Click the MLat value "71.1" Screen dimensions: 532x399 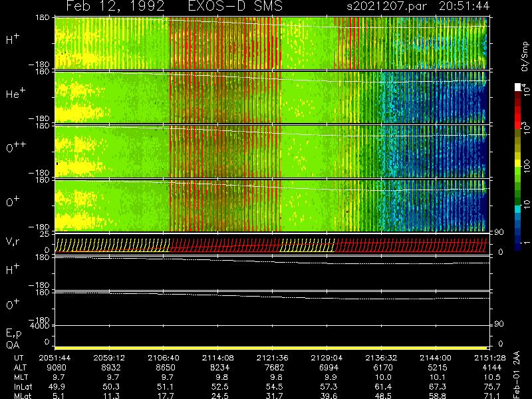pyautogui.click(x=492, y=396)
